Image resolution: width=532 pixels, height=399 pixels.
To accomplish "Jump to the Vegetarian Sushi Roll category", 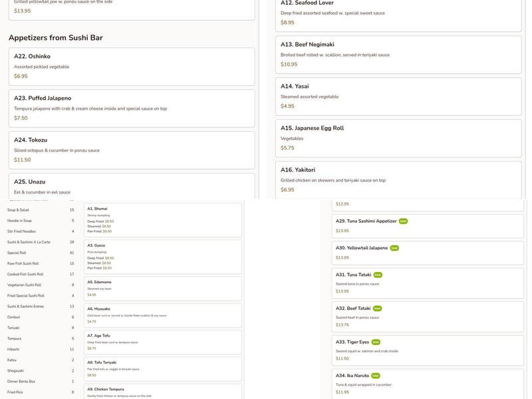I will pos(24,285).
